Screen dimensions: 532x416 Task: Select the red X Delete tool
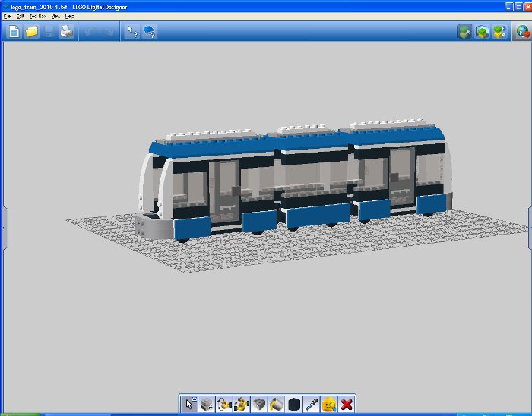coord(347,404)
